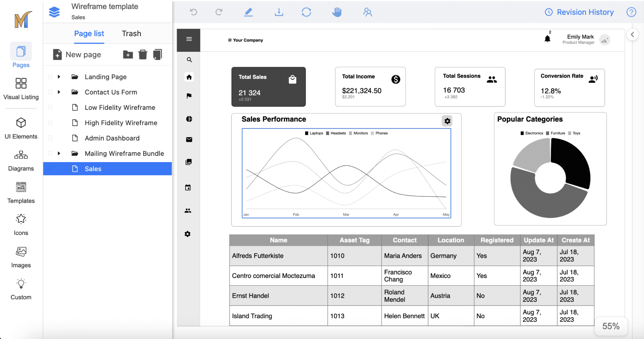Expand the Mailing Wireframe Bundle folder
Screen dimensions: 644x339
59,153
